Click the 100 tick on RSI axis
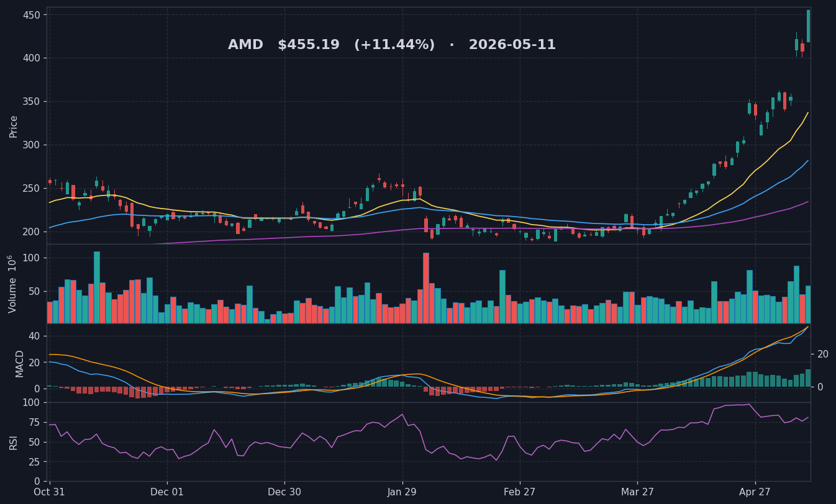Screen dimensions: 836x504 (x=31, y=403)
